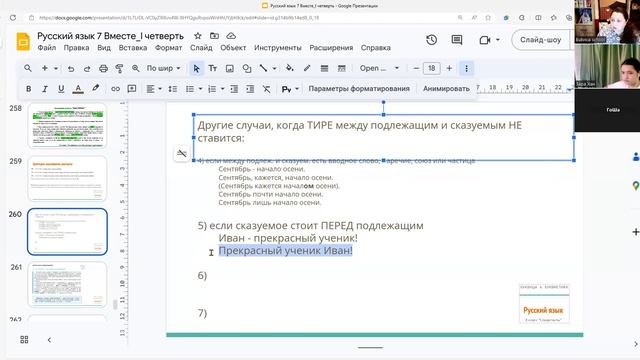Decrease the text indent

click(x=234, y=89)
